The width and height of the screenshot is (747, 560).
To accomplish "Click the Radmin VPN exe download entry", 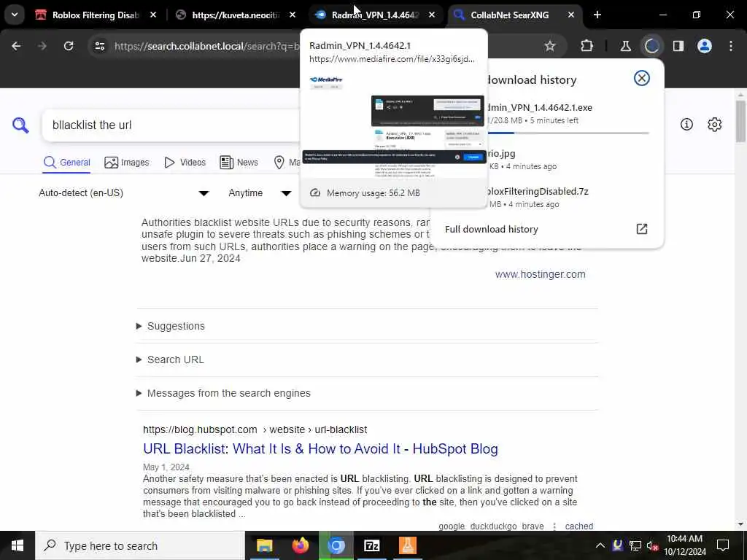I will click(x=567, y=114).
